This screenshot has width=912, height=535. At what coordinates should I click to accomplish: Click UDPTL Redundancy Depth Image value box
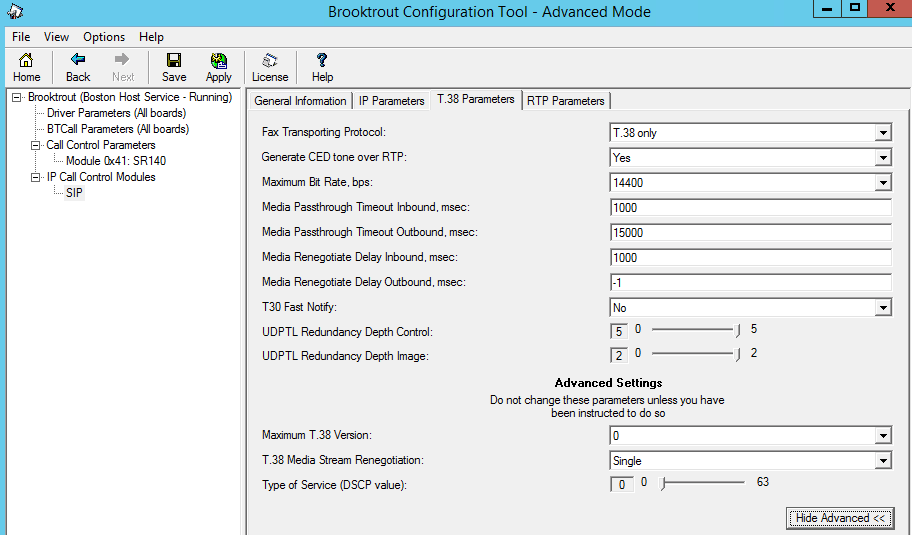click(619, 355)
